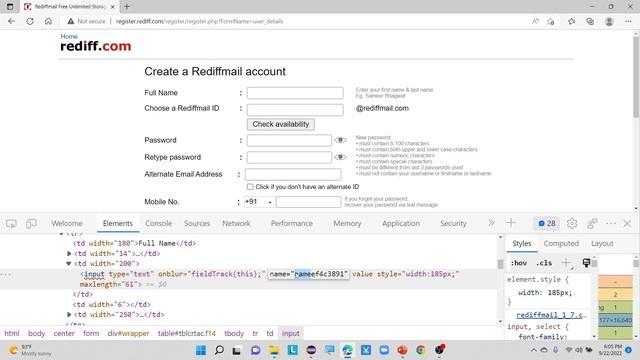This screenshot has height=360, width=640.
Task: Tick the no alternate ID checkbox
Action: coord(250,187)
